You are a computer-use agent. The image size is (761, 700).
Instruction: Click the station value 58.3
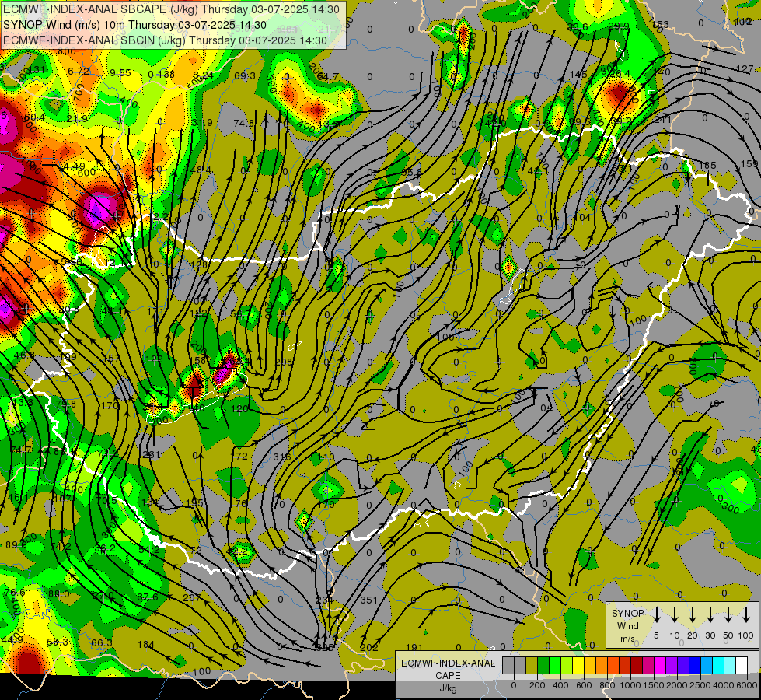(x=58, y=642)
